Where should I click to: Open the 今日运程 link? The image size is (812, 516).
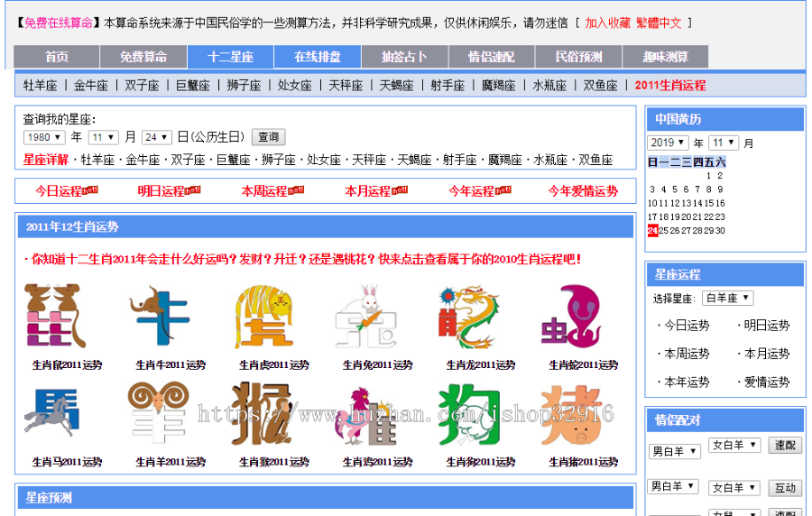(60, 191)
